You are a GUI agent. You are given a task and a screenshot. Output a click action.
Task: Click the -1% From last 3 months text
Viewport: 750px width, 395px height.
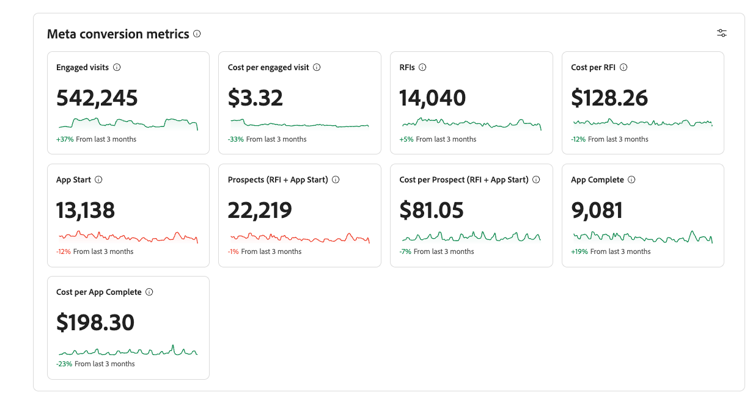[265, 252]
